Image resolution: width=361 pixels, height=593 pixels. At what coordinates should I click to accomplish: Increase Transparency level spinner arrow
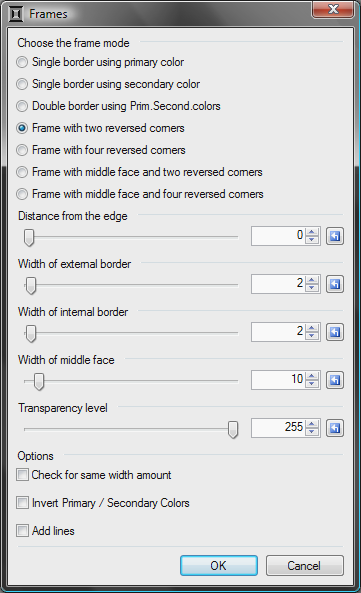point(312,424)
